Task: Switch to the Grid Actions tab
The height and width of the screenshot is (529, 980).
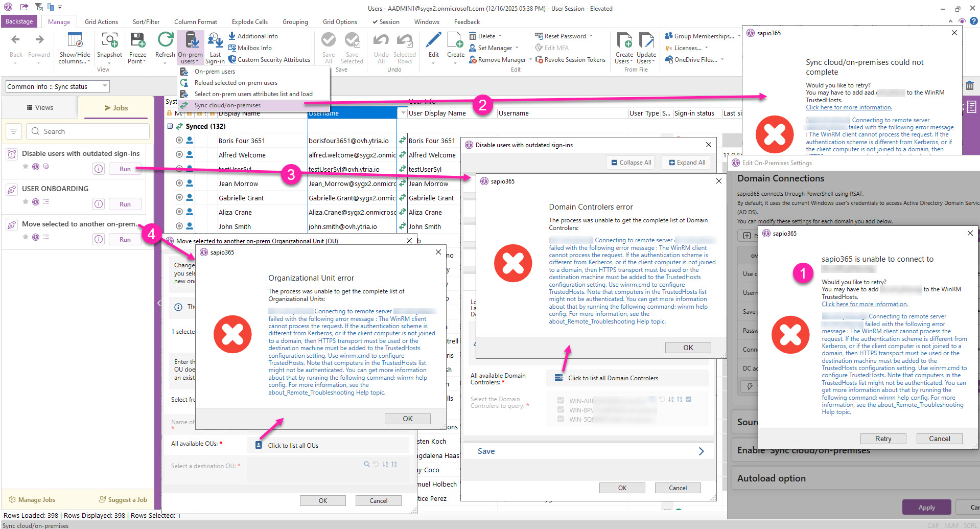Action: (101, 22)
